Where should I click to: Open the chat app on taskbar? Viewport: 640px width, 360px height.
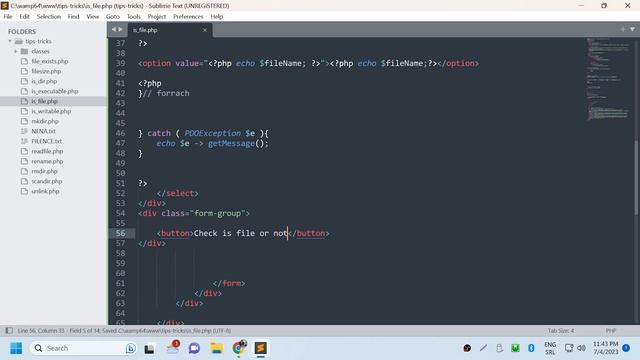pos(194,348)
